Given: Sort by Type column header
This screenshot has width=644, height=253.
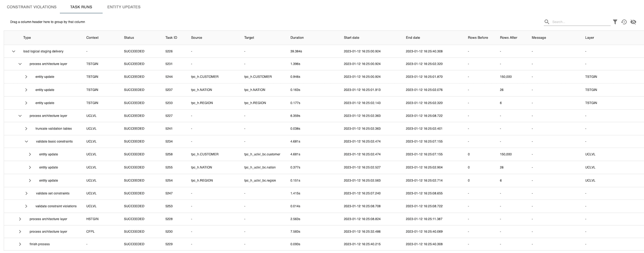Looking at the screenshot, I should pyautogui.click(x=27, y=38).
